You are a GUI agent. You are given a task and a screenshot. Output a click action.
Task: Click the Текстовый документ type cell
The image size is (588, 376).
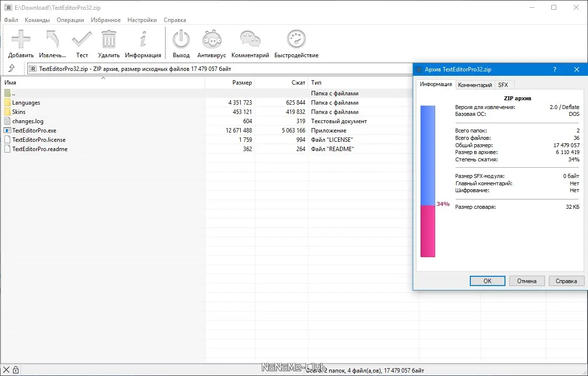tap(339, 121)
